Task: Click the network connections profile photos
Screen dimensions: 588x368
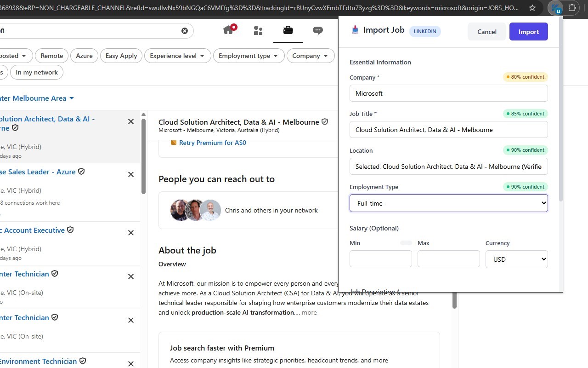Action: pos(196,210)
